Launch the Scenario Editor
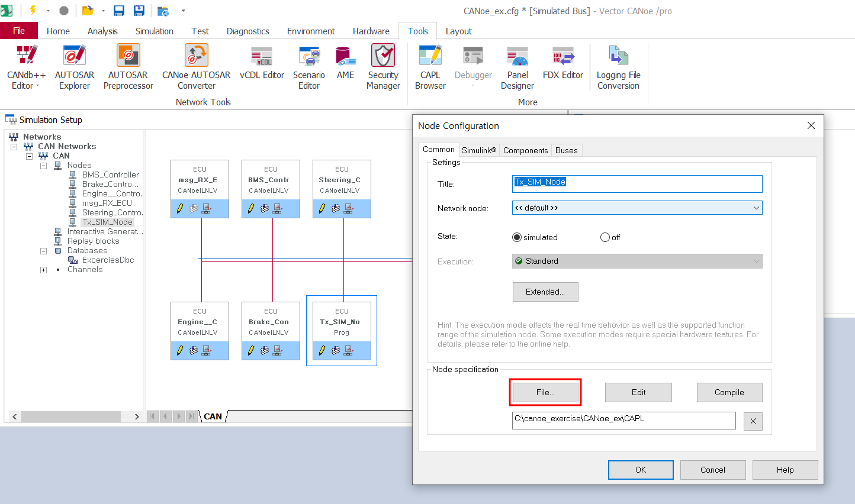The height and width of the screenshot is (504, 855). 309,67
